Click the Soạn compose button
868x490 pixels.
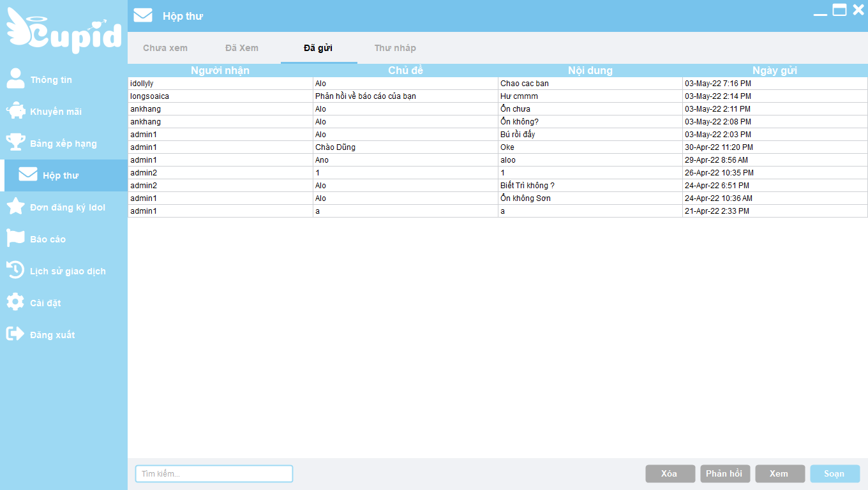834,473
